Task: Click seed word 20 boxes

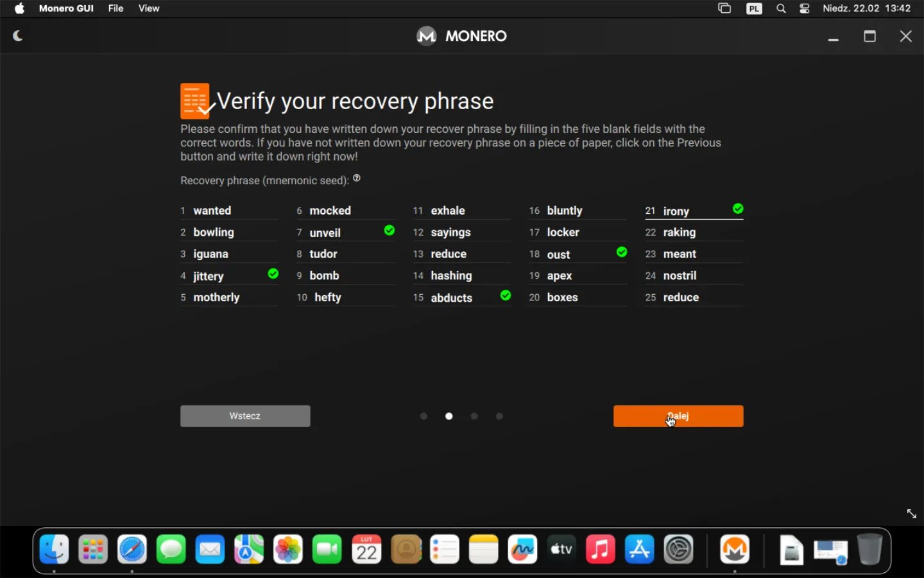Action: pyautogui.click(x=562, y=297)
